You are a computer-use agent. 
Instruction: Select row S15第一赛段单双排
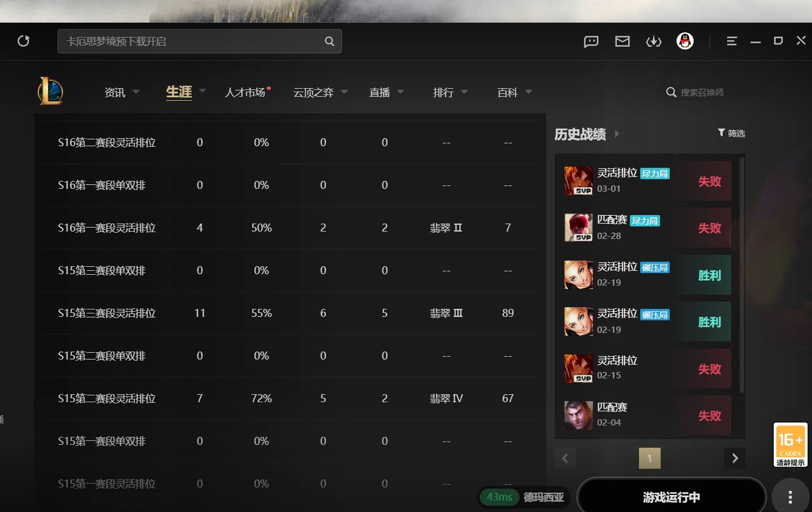tap(290, 441)
